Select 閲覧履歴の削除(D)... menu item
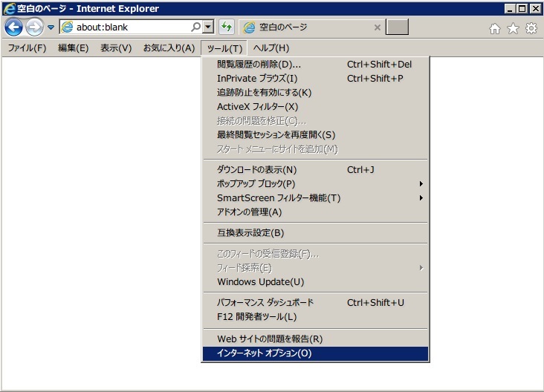This screenshot has height=392, width=544. pos(315,65)
